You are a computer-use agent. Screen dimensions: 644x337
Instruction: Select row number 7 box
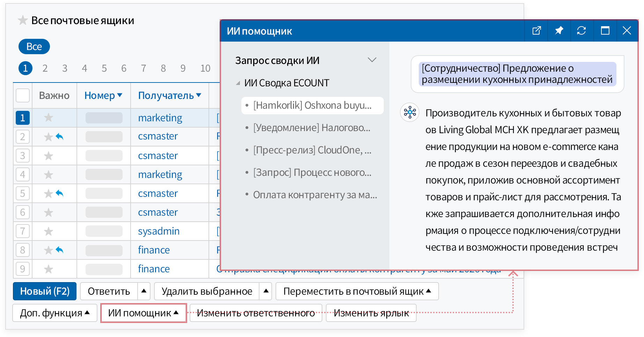coord(23,231)
